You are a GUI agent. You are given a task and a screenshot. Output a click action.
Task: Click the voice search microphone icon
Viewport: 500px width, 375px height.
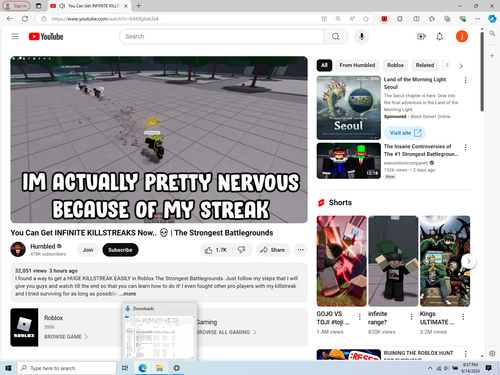pos(362,36)
